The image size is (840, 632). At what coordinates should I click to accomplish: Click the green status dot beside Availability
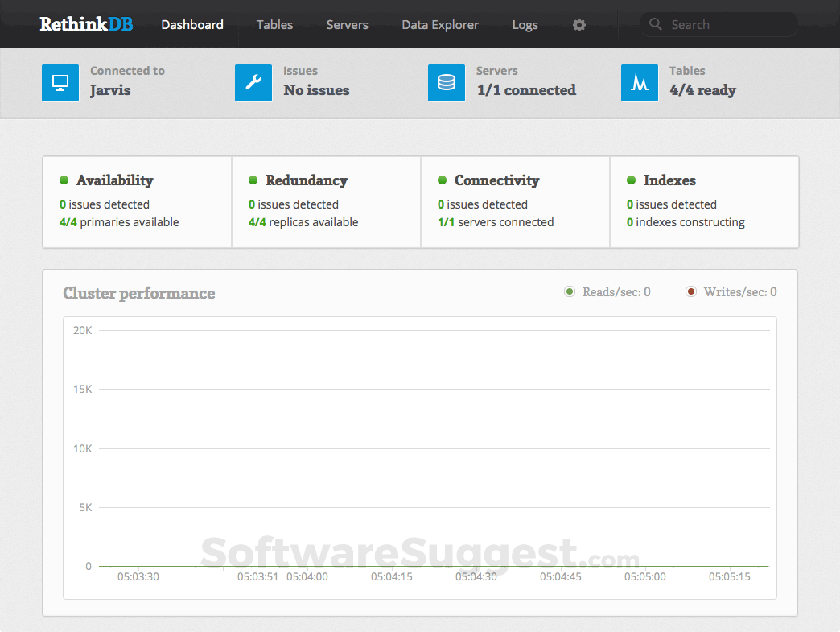64,179
